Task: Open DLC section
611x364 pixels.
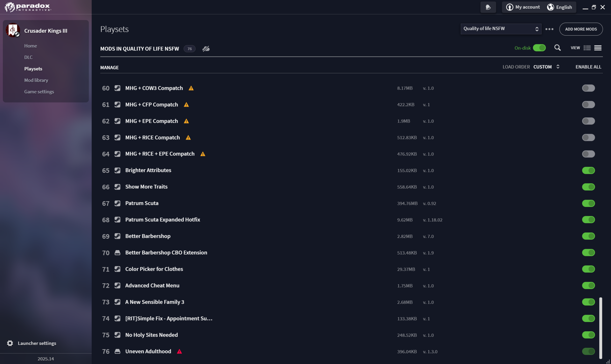Action: click(x=28, y=57)
